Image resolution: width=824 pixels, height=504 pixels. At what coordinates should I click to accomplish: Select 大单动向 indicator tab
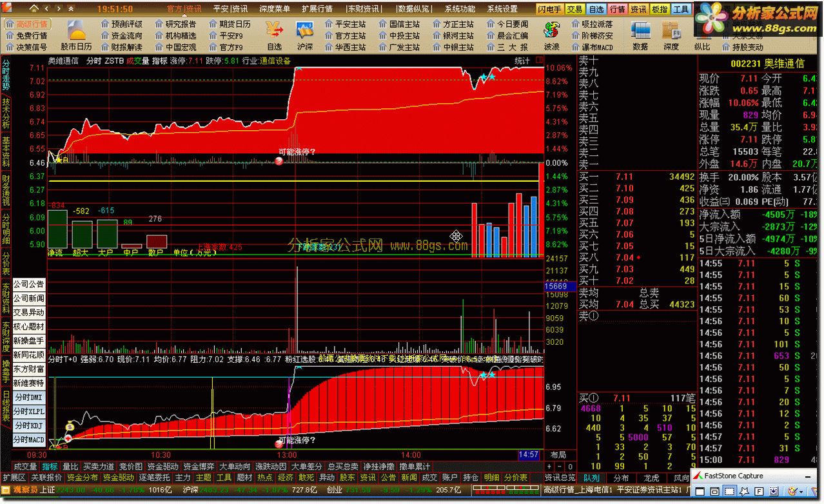[x=235, y=467]
